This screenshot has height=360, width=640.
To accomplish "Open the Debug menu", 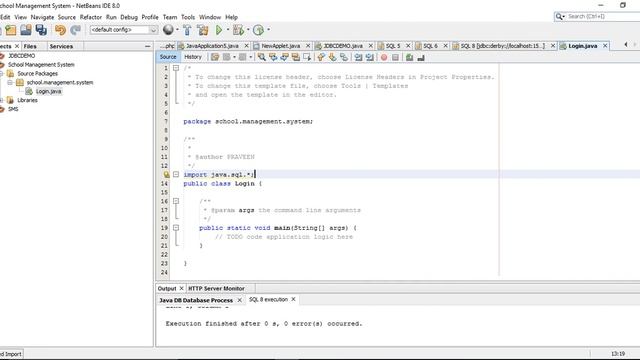I will pyautogui.click(x=129, y=17).
